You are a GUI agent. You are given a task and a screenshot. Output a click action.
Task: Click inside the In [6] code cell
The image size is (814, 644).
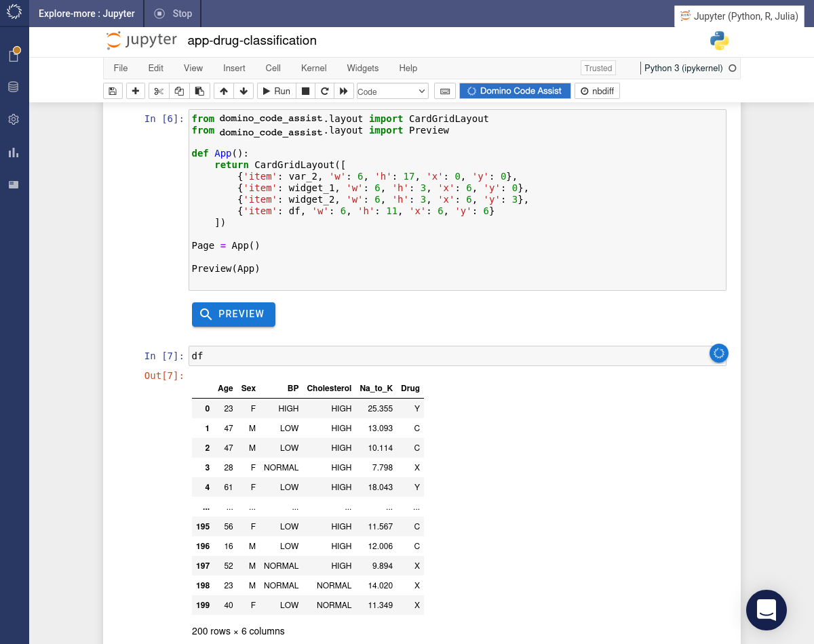457,200
